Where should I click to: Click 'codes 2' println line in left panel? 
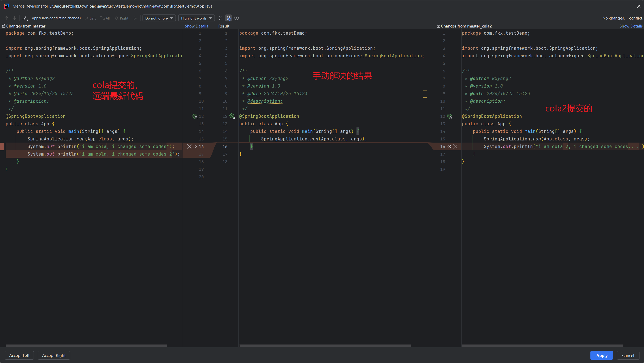[104, 154]
